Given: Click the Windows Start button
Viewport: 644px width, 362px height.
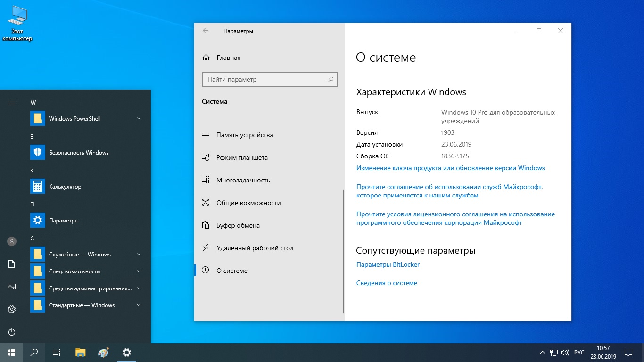Looking at the screenshot, I should (x=11, y=353).
